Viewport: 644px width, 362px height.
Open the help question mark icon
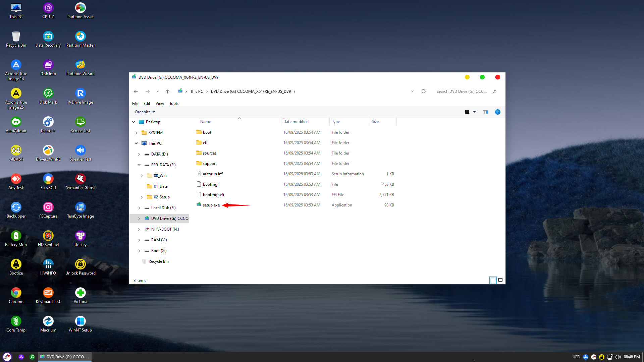pos(497,112)
